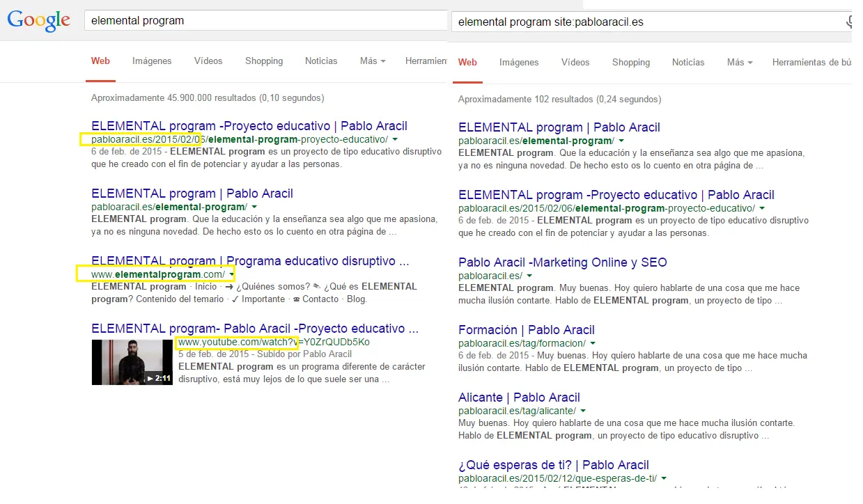Screen dimensions: 863x504
Task: Expand arrow next to left pabloaracil.es/2015/02/06 URL
Action: (395, 140)
